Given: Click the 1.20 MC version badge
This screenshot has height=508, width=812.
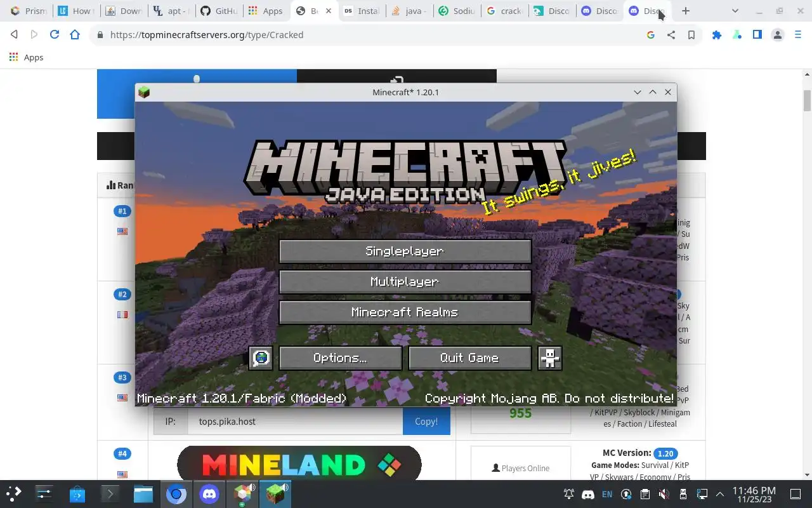Looking at the screenshot, I should [665, 453].
